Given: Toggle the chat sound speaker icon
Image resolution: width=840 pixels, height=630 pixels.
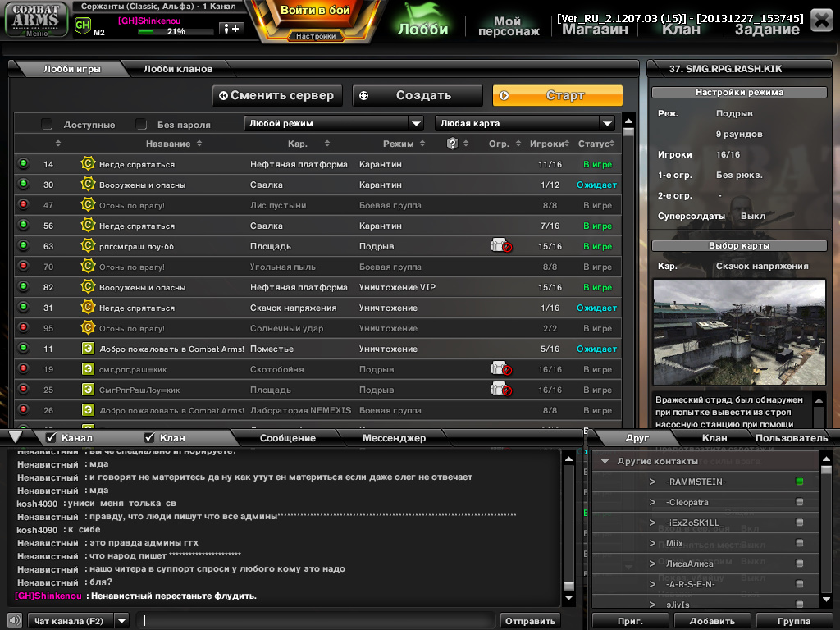Looking at the screenshot, I should coord(15,620).
